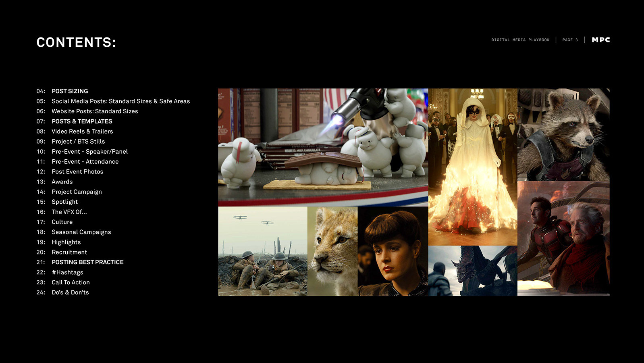Open 'Pre-Event - Speaker/Panel' entry
This screenshot has height=363, width=644.
pyautogui.click(x=89, y=152)
